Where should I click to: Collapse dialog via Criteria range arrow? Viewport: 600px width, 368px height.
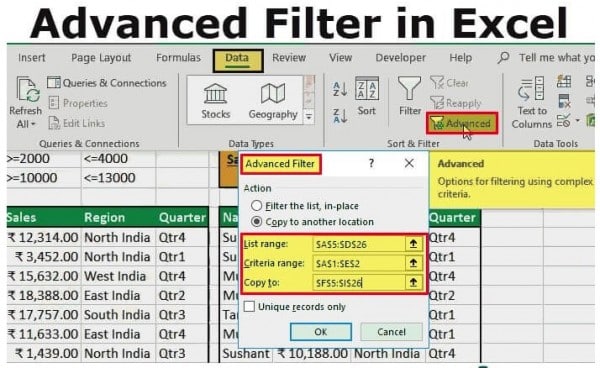(413, 263)
